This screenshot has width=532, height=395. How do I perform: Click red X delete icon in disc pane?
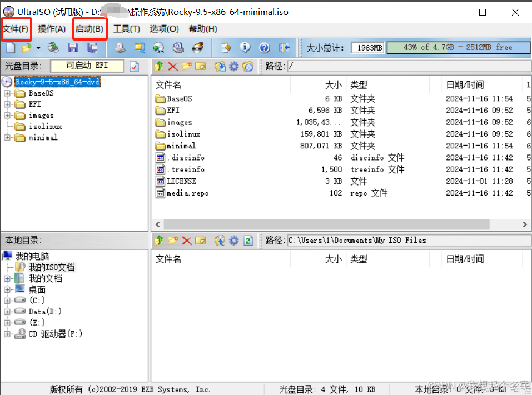pos(173,67)
